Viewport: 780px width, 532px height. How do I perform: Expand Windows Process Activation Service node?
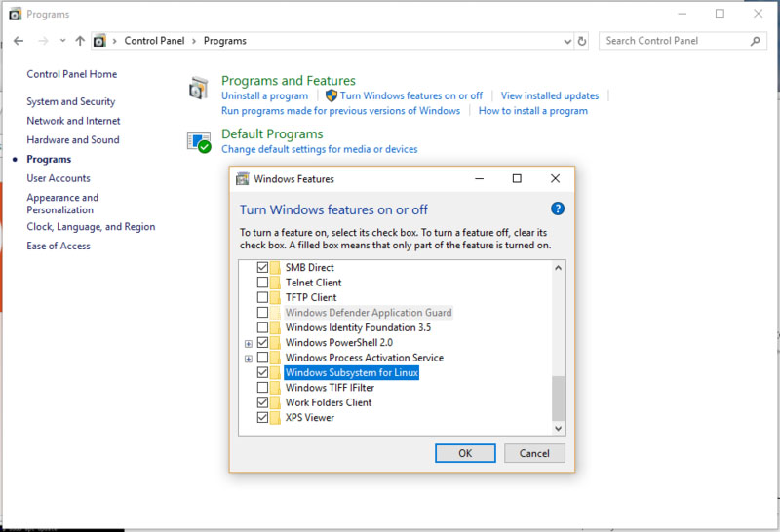pos(249,359)
